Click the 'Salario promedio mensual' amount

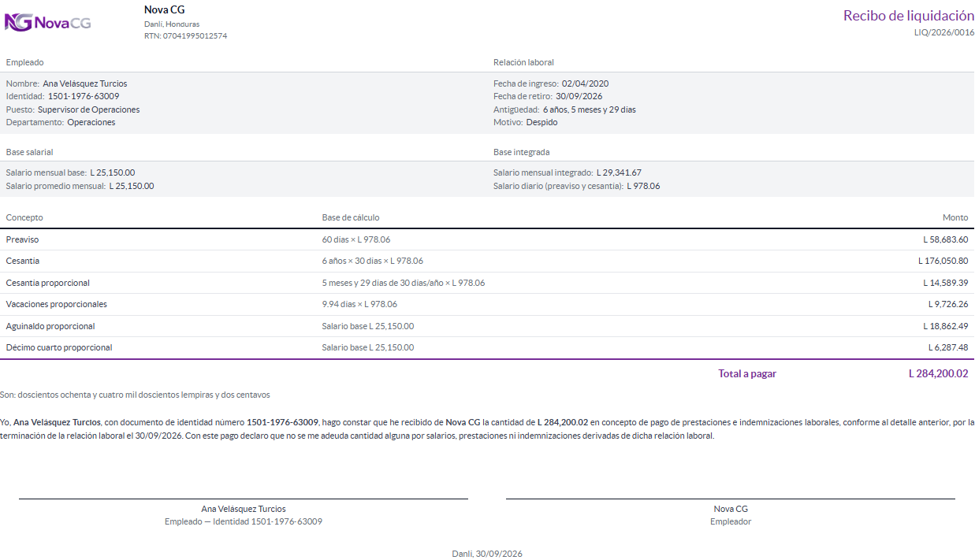132,186
